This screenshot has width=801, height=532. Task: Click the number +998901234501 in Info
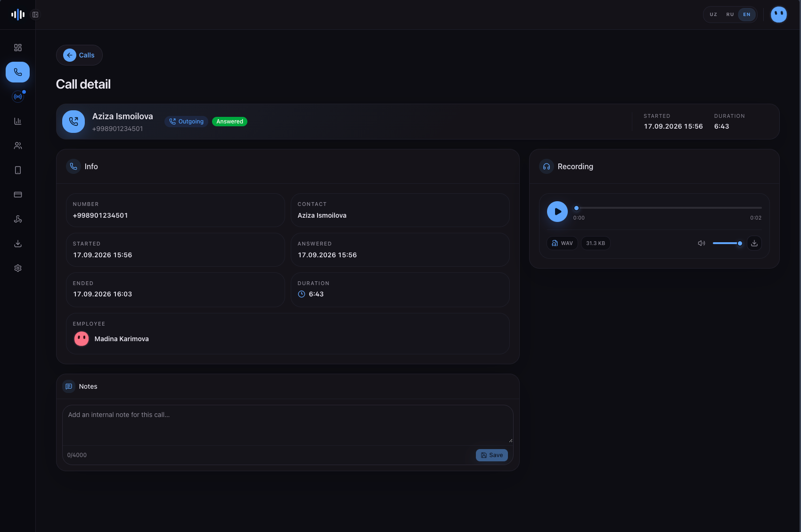point(100,215)
